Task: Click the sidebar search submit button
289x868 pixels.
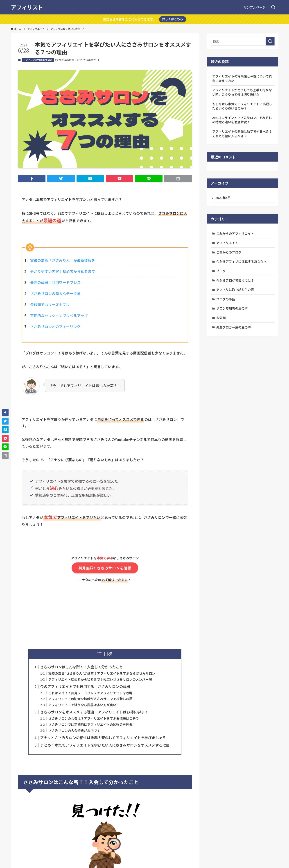Action: (x=270, y=41)
